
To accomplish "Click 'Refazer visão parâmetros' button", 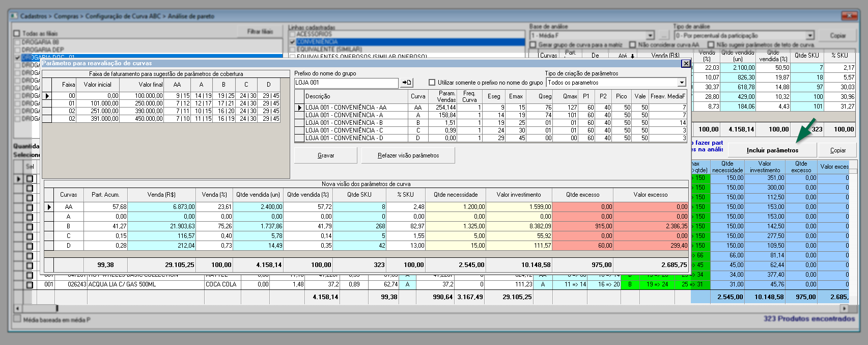I will [408, 155].
